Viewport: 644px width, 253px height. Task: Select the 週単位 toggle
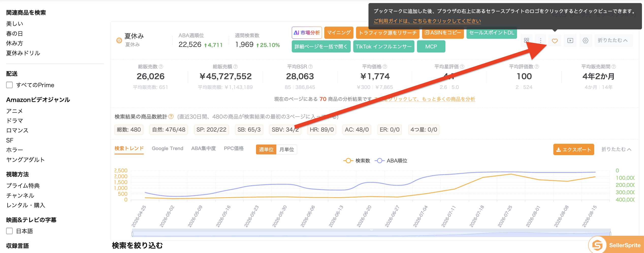click(266, 150)
